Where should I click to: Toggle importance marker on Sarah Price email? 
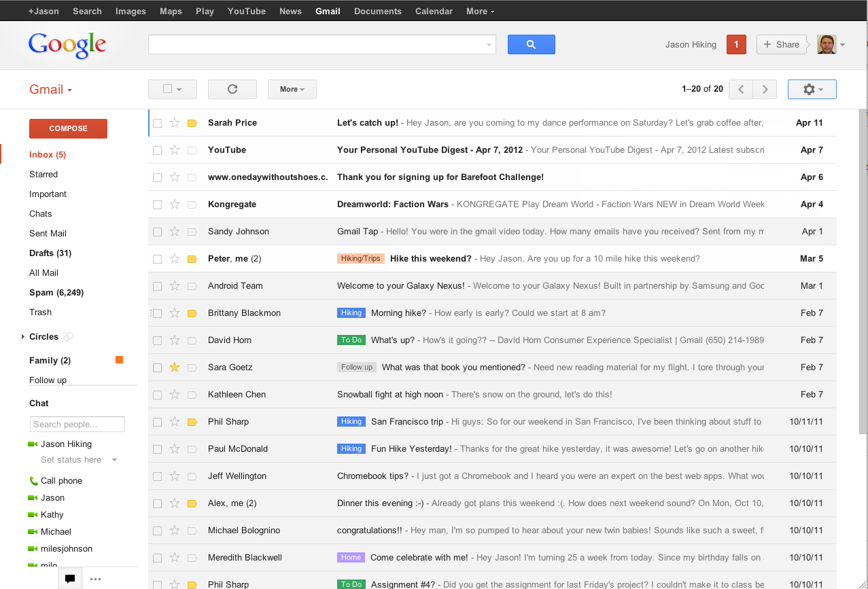click(x=192, y=123)
